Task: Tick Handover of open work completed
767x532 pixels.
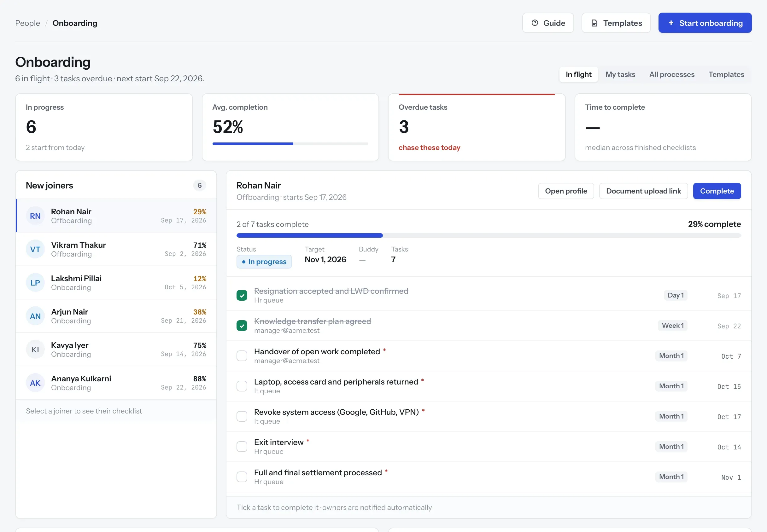Action: [x=242, y=356]
